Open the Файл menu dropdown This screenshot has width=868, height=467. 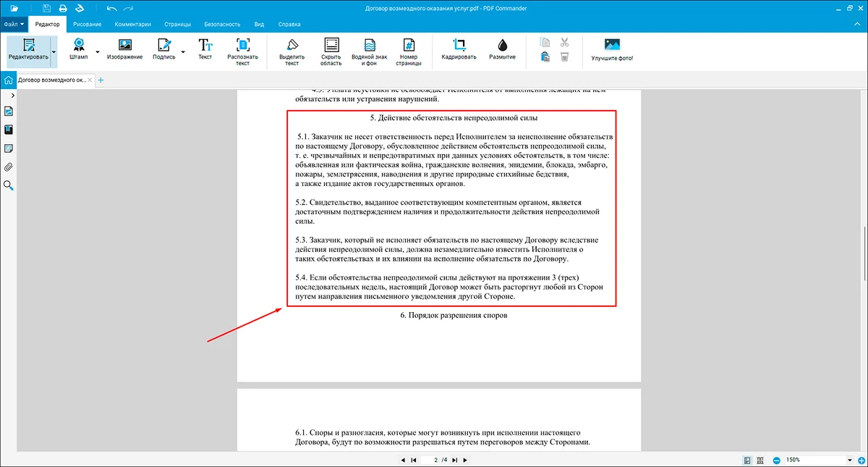14,25
